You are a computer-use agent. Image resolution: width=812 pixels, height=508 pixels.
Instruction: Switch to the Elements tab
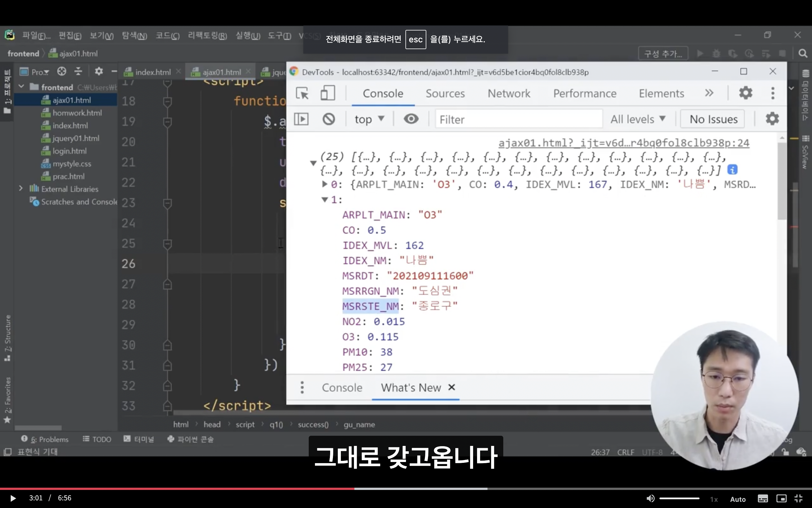click(661, 93)
